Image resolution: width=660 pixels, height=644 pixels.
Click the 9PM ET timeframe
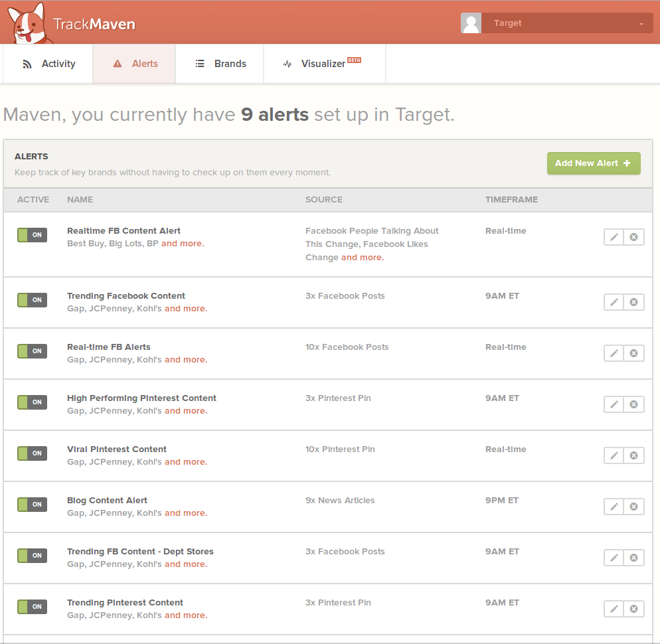502,501
